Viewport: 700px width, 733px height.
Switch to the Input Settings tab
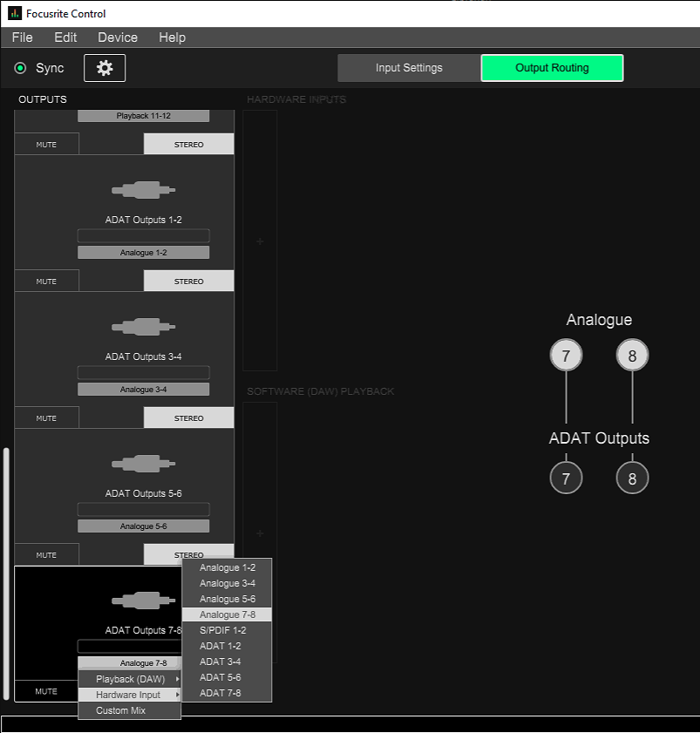409,68
